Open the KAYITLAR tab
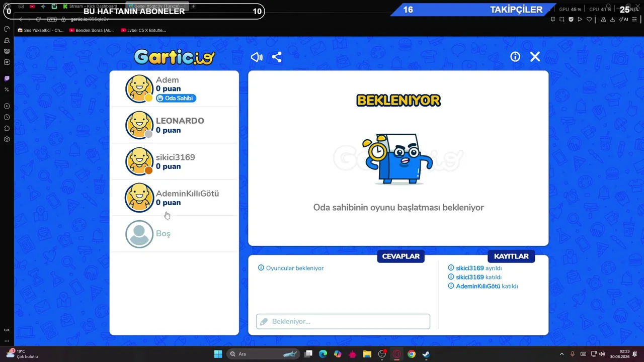Viewport: 644px width, 362px height. click(x=511, y=256)
